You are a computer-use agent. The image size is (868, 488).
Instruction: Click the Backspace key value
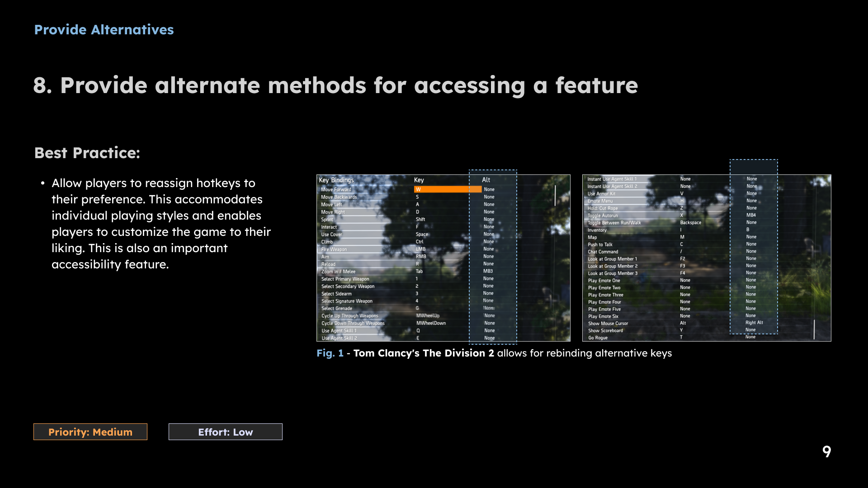[690, 223]
